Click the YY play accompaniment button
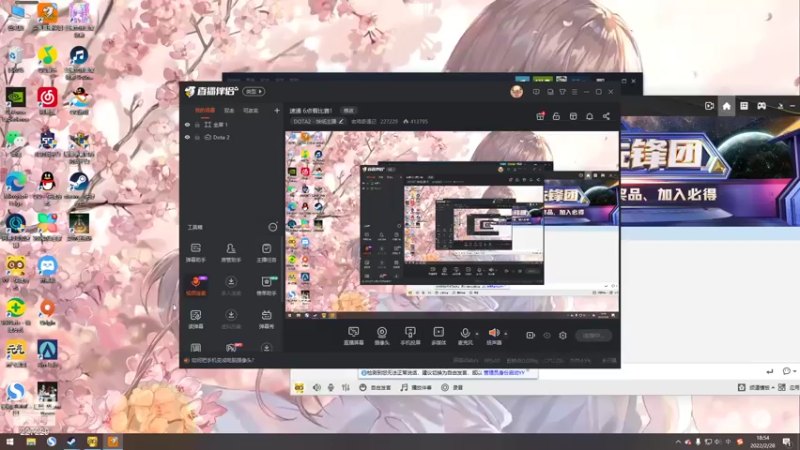The width and height of the screenshot is (800, 450). coord(416,388)
